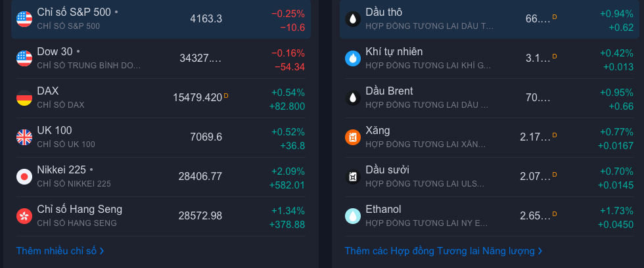Click the Hong Kong flag icon for Hang Seng
Screen dimensions: 644x268
[24, 216]
